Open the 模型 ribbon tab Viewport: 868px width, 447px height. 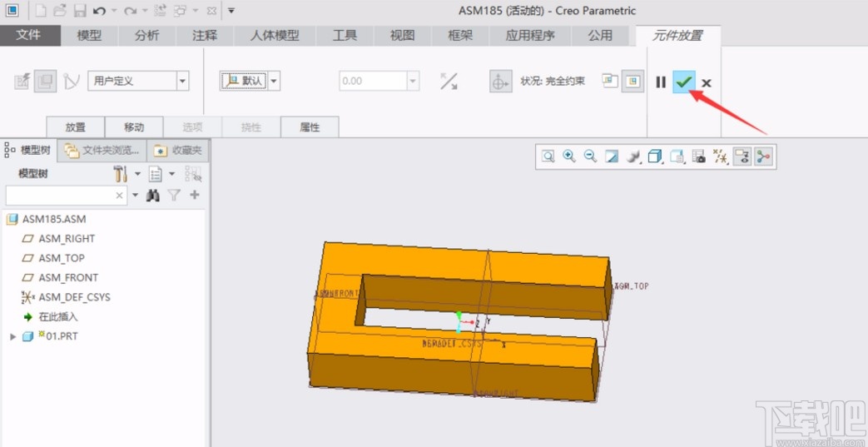[x=89, y=35]
